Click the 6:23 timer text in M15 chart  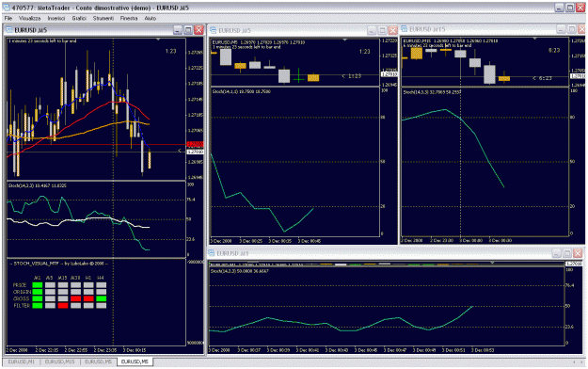[x=554, y=50]
